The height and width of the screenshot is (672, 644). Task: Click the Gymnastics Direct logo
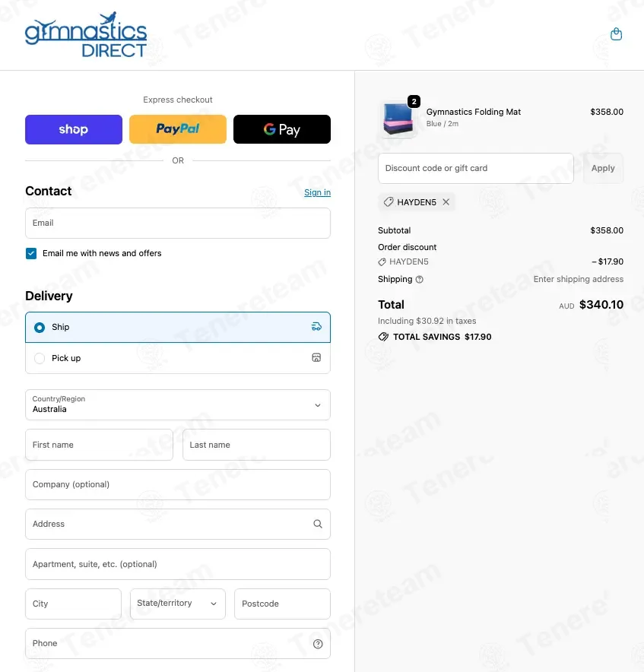(x=86, y=35)
